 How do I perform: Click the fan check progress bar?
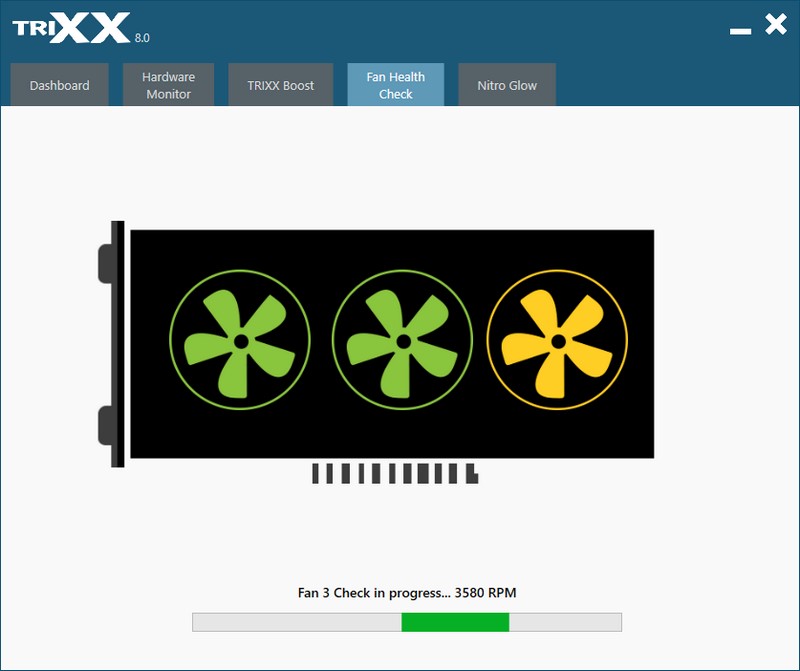click(x=407, y=622)
